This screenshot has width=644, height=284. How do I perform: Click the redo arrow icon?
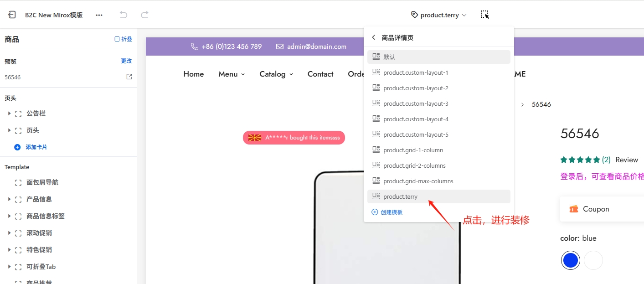tap(144, 15)
